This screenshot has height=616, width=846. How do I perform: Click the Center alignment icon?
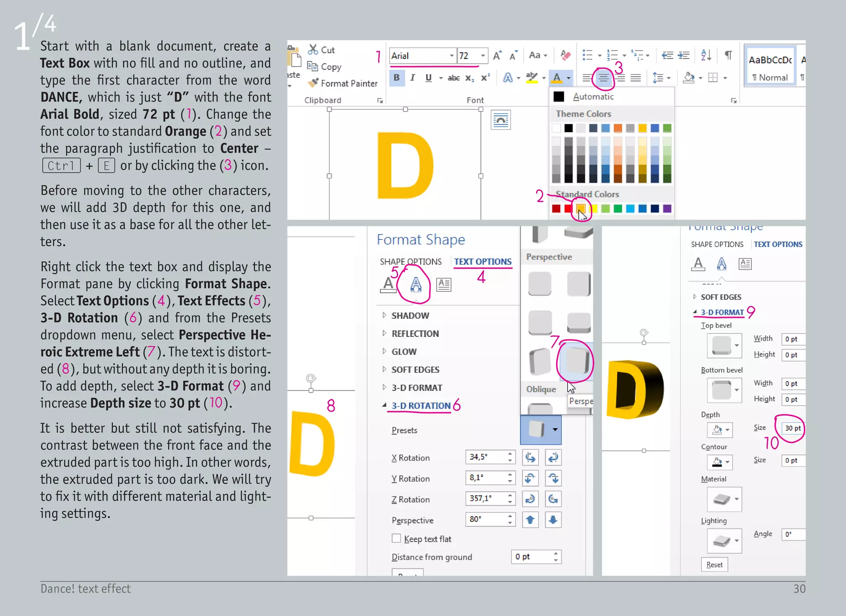click(604, 78)
